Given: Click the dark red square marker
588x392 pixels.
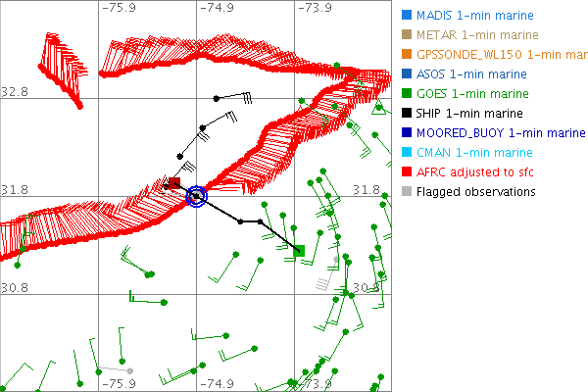Looking at the screenshot, I should (173, 183).
